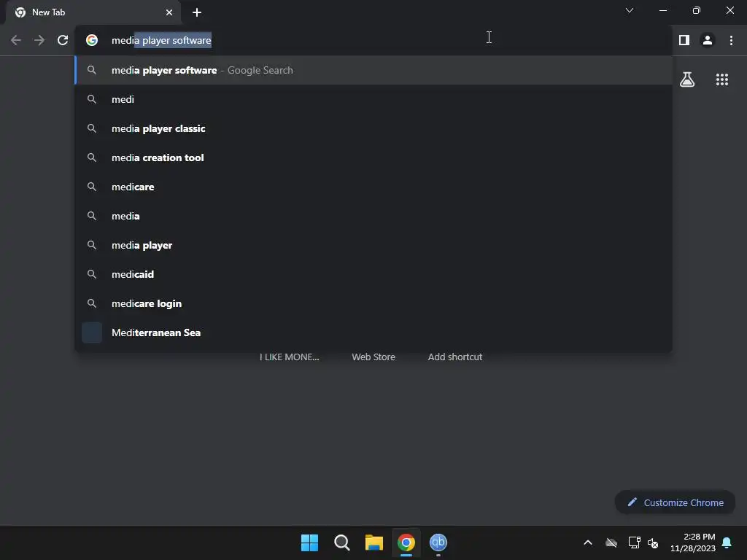
Task: Click search icon beside 'medicare login'
Action: coord(92,303)
